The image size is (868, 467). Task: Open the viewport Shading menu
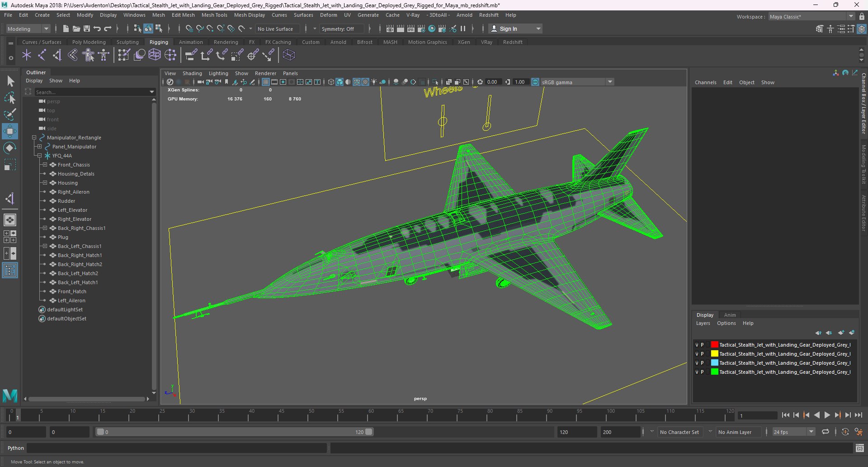click(x=192, y=73)
